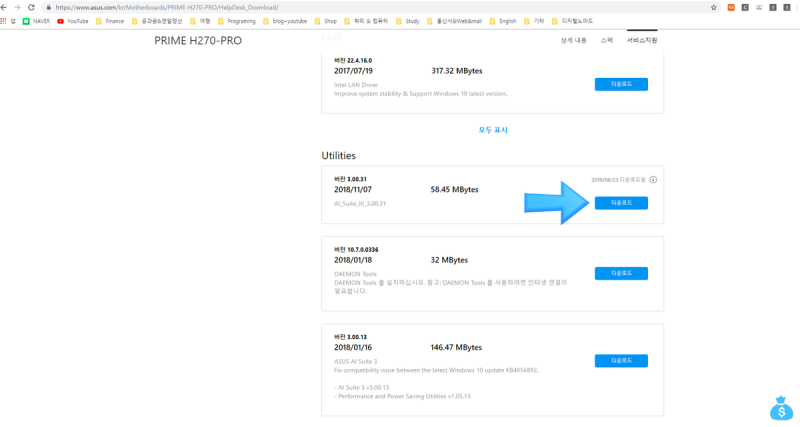This screenshot has width=800, height=427.
Task: Download ASUS AI Suite 3 version 3.00.13
Action: click(x=621, y=361)
